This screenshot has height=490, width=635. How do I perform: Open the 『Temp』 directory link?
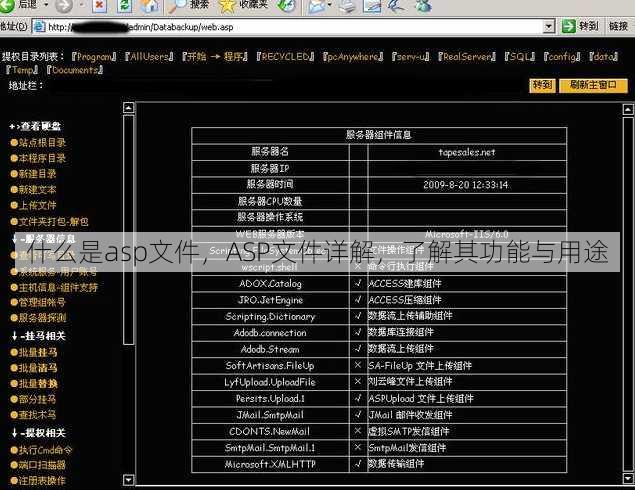click(22, 70)
